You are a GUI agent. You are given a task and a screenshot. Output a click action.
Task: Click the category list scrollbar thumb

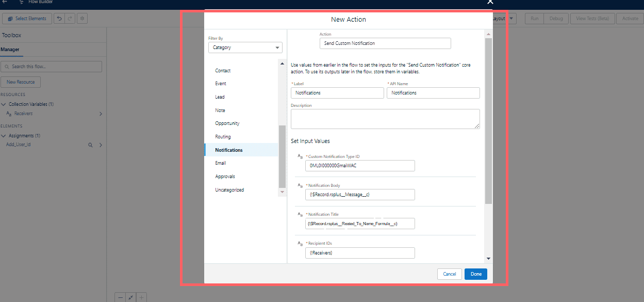pyautogui.click(x=282, y=156)
